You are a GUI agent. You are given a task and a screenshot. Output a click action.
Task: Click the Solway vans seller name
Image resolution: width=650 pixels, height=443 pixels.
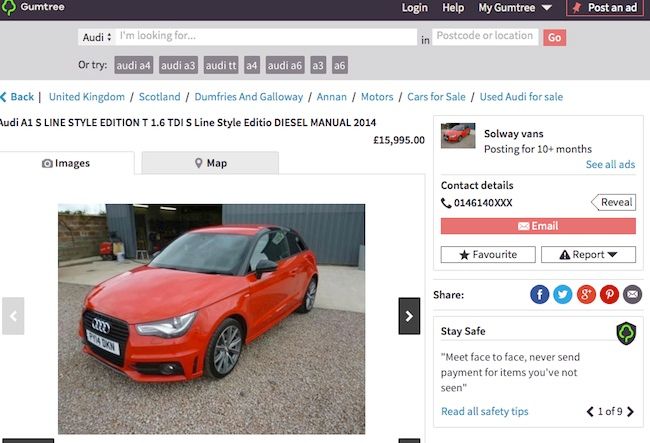514,134
